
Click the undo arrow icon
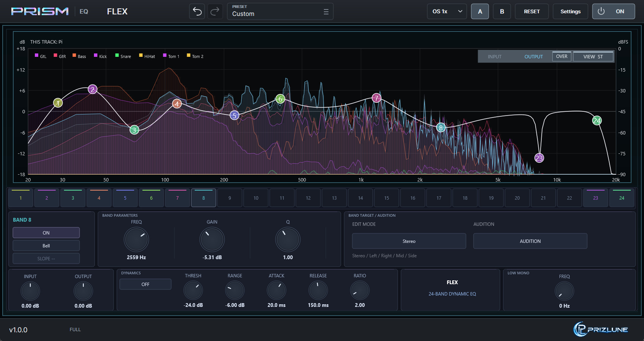[197, 11]
